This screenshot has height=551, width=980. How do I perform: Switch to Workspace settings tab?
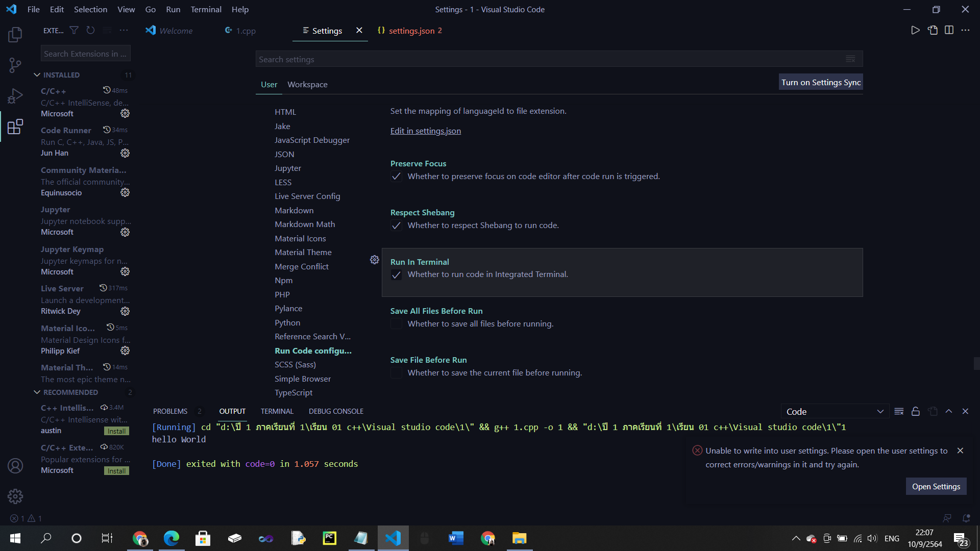pos(307,85)
